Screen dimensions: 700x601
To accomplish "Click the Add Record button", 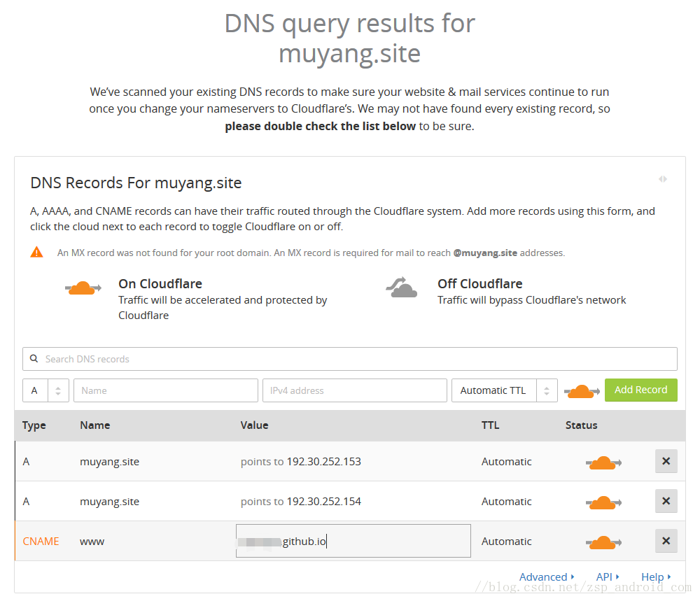I will (640, 390).
